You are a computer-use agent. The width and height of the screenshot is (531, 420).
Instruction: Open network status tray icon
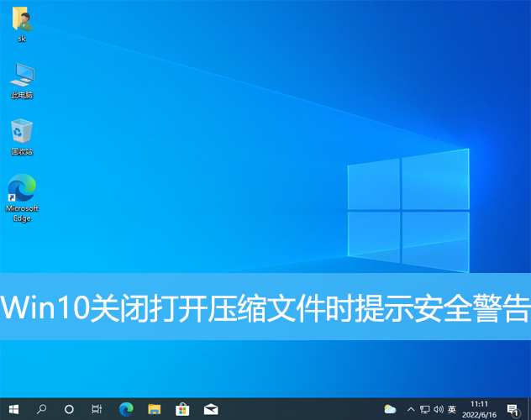tap(424, 409)
